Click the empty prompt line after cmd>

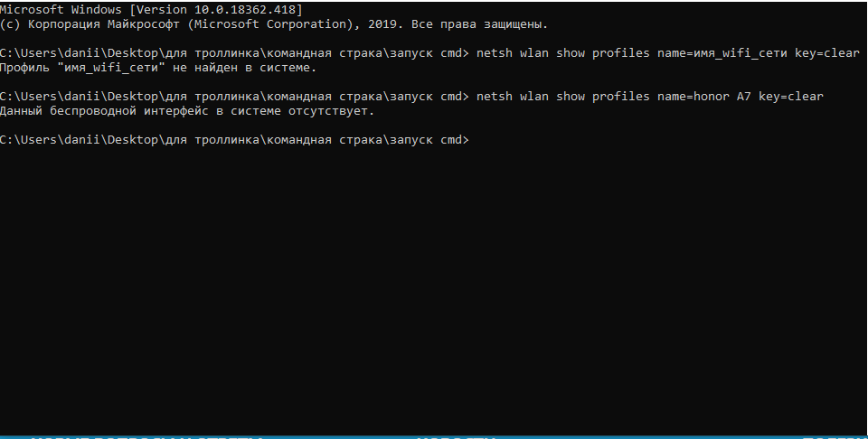pyautogui.click(x=665, y=140)
